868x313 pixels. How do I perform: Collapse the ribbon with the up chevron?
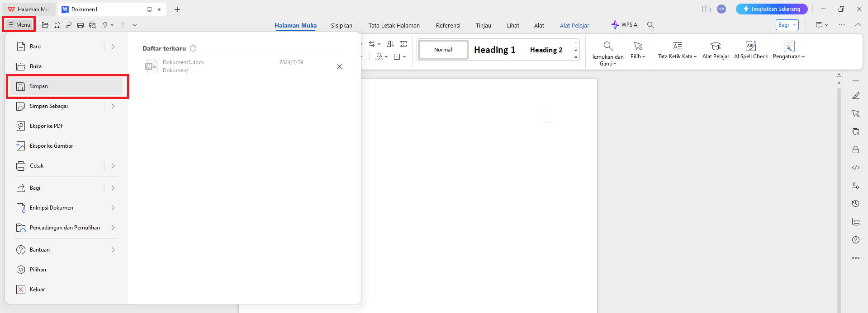(x=858, y=25)
